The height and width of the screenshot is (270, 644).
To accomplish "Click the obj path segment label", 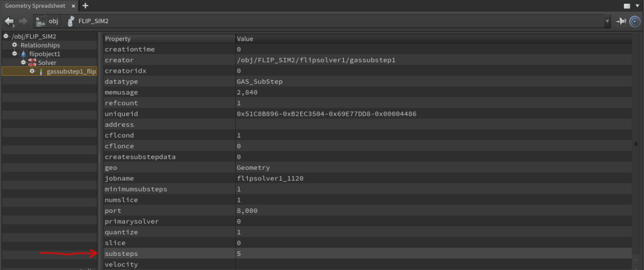I will pos(53,21).
